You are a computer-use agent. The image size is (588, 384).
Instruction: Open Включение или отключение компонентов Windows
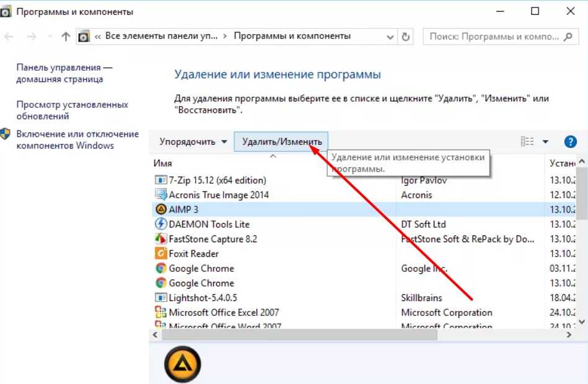tap(77, 139)
